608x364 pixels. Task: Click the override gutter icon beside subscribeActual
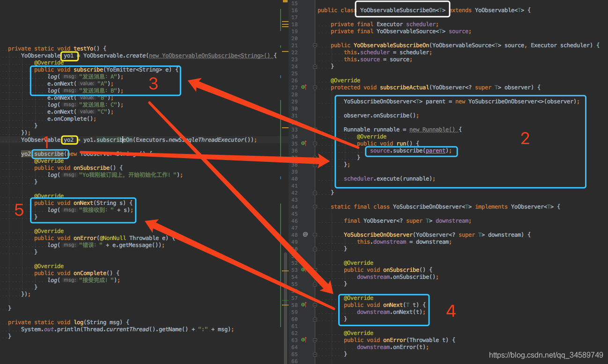pos(304,87)
